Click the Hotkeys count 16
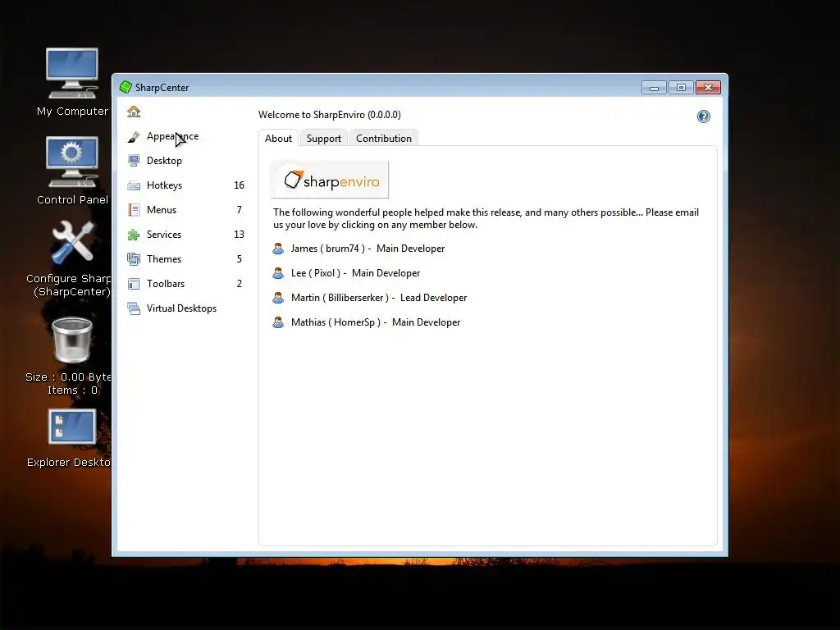Image resolution: width=840 pixels, height=630 pixels. [x=239, y=185]
